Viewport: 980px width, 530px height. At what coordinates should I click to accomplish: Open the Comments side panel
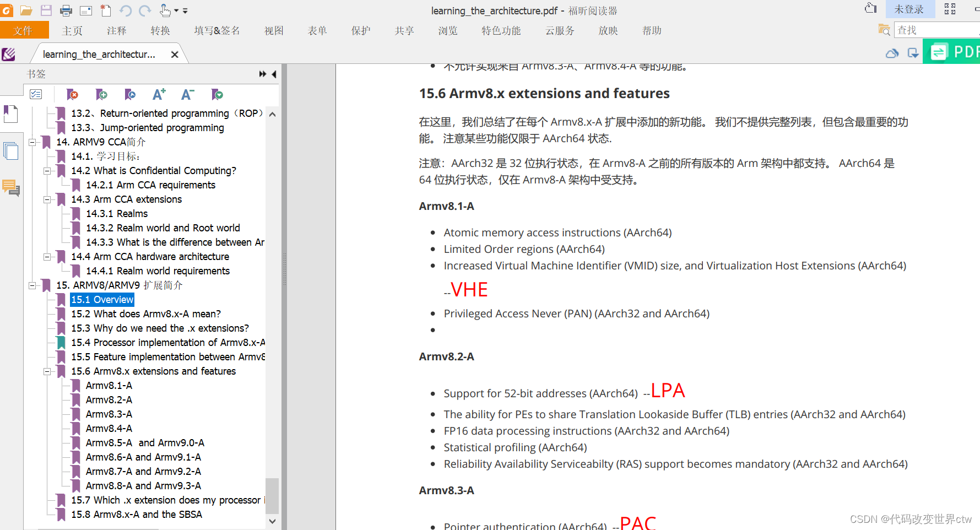pyautogui.click(x=11, y=188)
